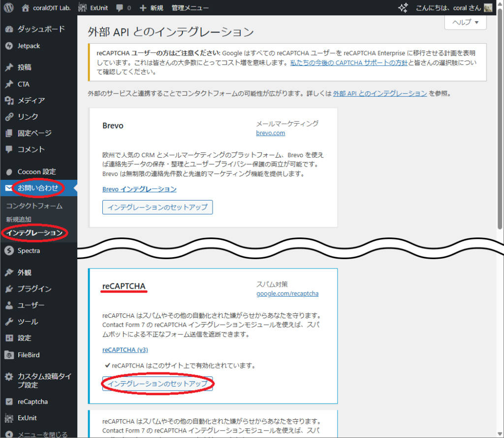
Task: Visit the brevo.com link
Action: [x=270, y=133]
